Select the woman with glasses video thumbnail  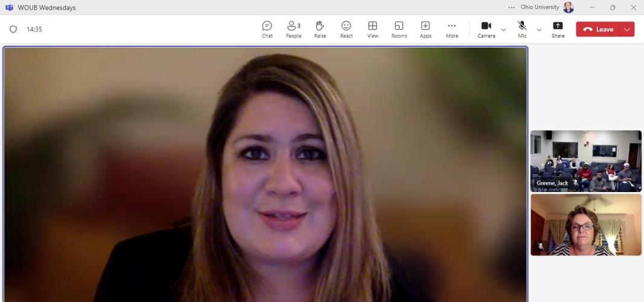click(585, 225)
